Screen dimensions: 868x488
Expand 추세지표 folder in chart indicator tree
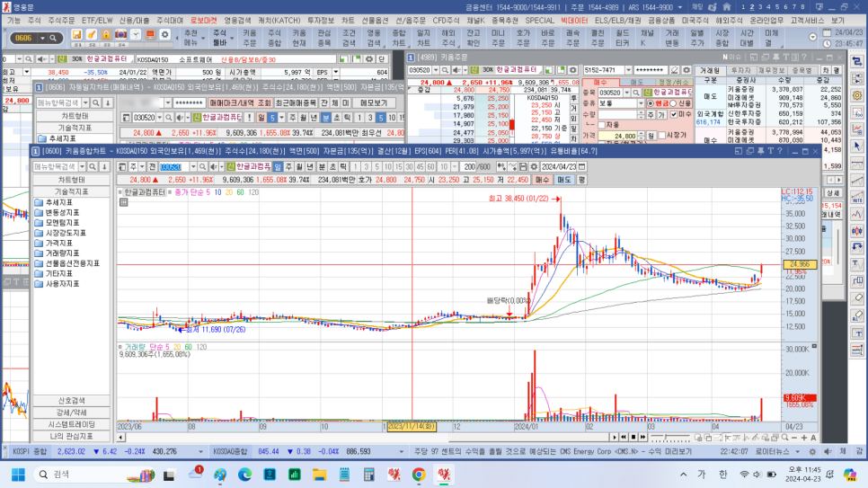pos(54,203)
